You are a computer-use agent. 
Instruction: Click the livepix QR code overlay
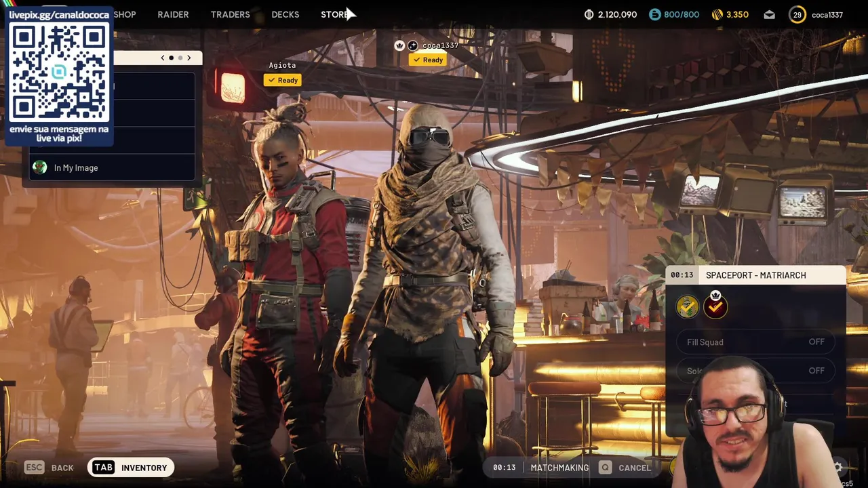point(59,73)
